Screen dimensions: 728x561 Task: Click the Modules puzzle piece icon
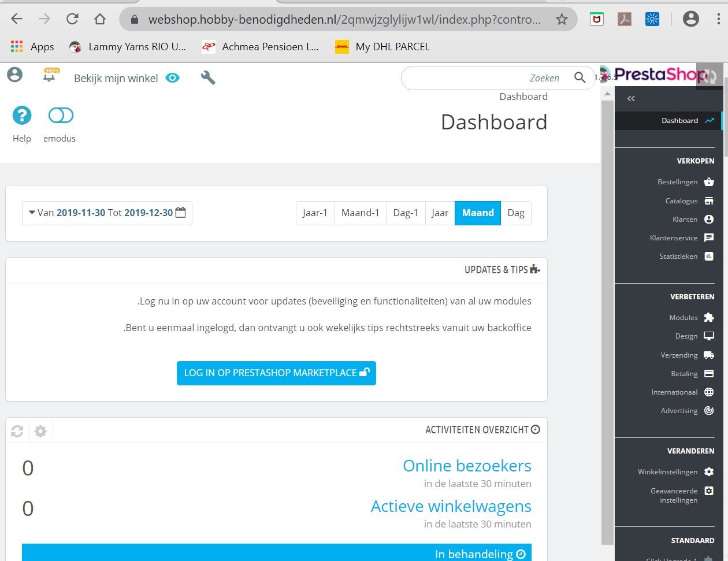pyautogui.click(x=709, y=318)
